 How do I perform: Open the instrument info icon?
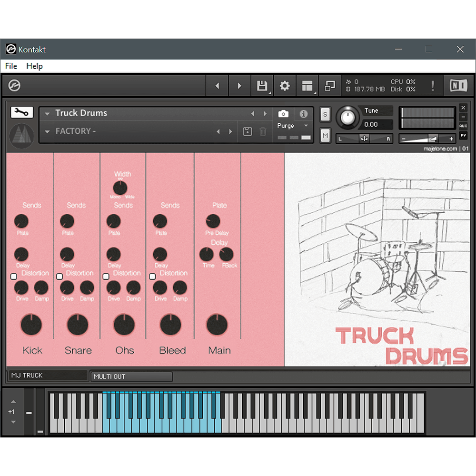[303, 114]
